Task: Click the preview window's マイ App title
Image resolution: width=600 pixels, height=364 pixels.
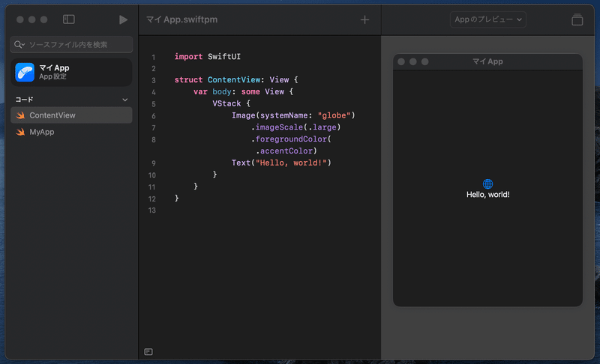Action: click(488, 61)
